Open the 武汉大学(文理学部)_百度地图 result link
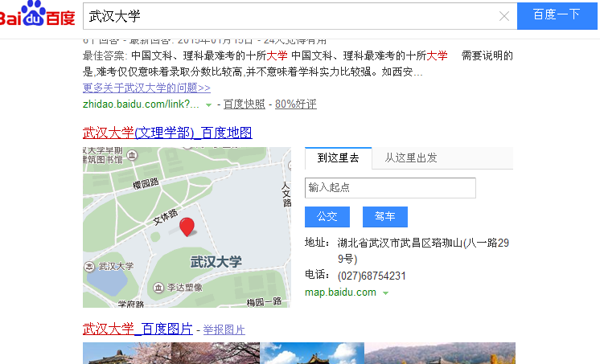This screenshot has width=600, height=364. click(x=167, y=133)
